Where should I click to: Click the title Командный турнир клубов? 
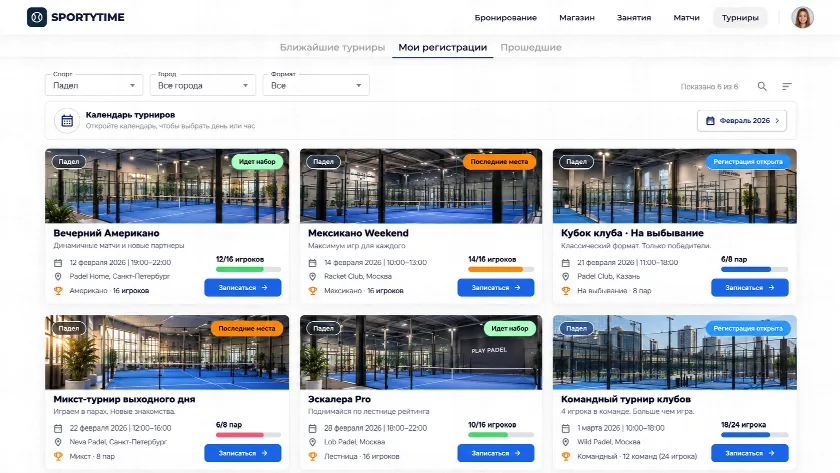tap(626, 399)
